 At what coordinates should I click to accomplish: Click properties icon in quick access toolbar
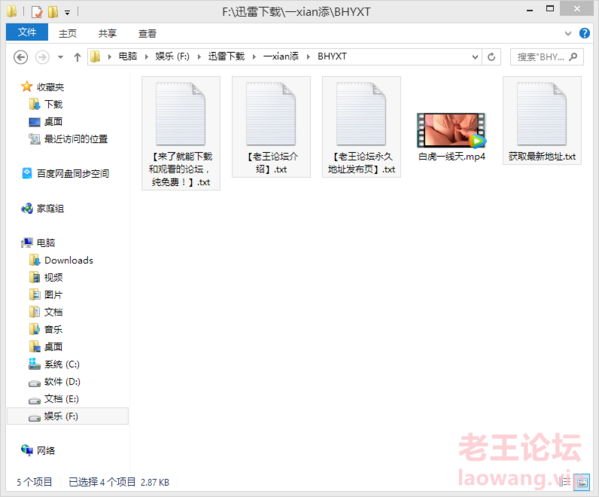37,12
